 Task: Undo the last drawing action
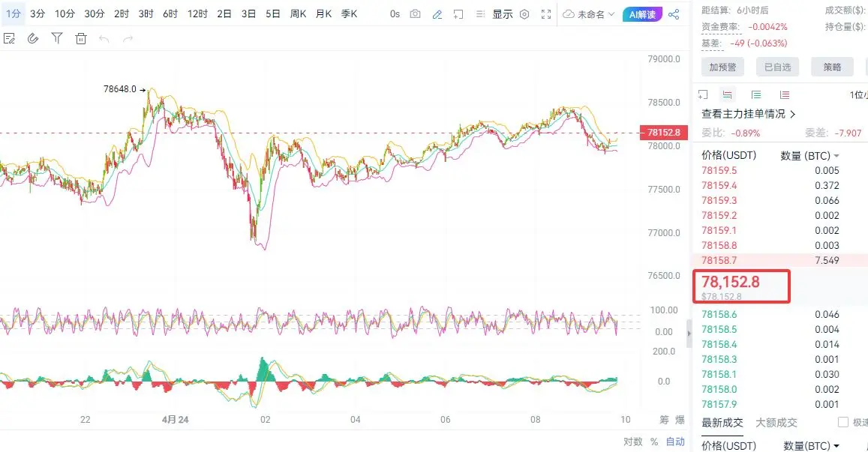(104, 38)
